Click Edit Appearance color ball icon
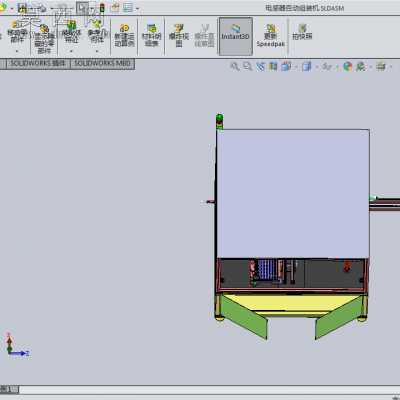Screen dimensions: 400x400 coord(348,66)
